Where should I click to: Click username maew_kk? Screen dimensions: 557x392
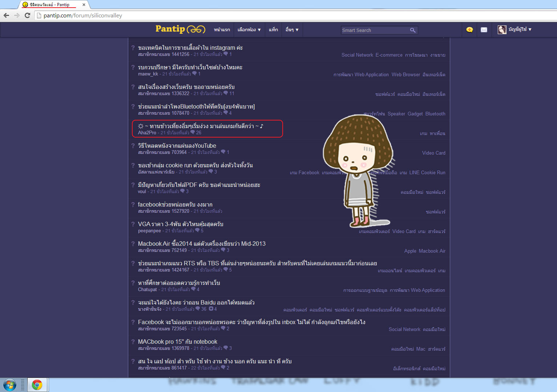click(148, 74)
